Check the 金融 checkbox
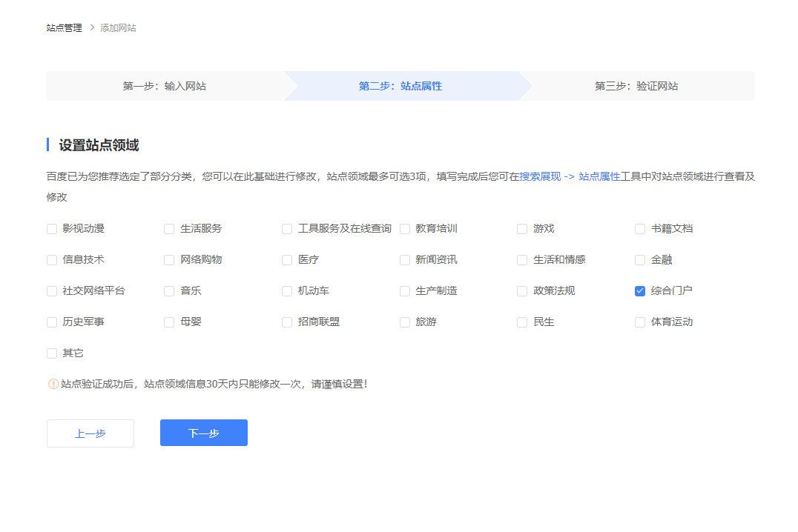Screen dimensions: 798x532 (x=640, y=260)
